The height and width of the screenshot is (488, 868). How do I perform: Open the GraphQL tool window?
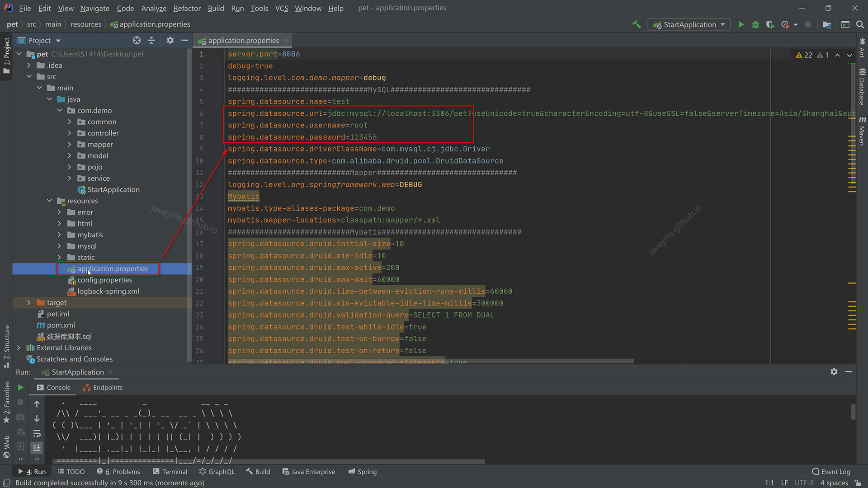coord(217,471)
